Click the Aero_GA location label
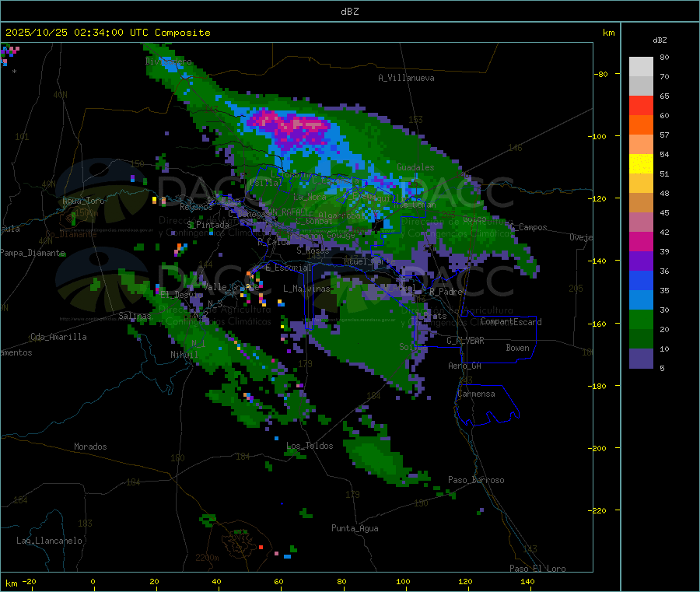Screen dimensions: 700x592 464,366
